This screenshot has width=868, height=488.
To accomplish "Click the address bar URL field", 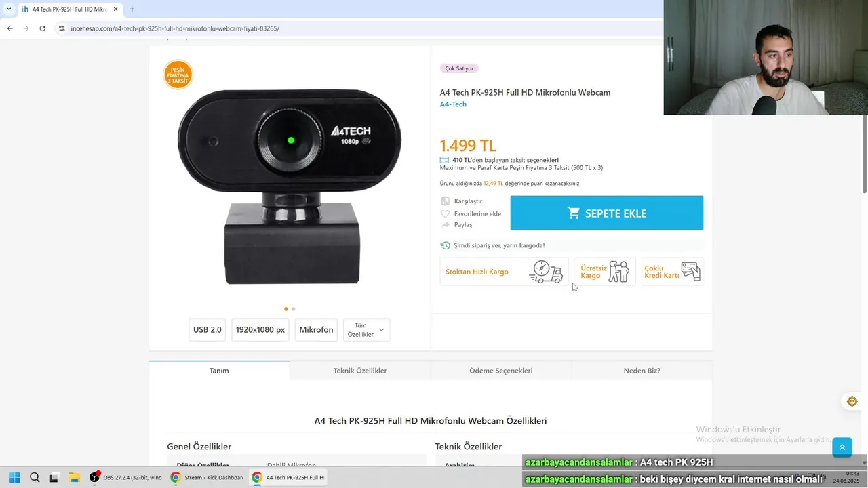I will point(359,28).
